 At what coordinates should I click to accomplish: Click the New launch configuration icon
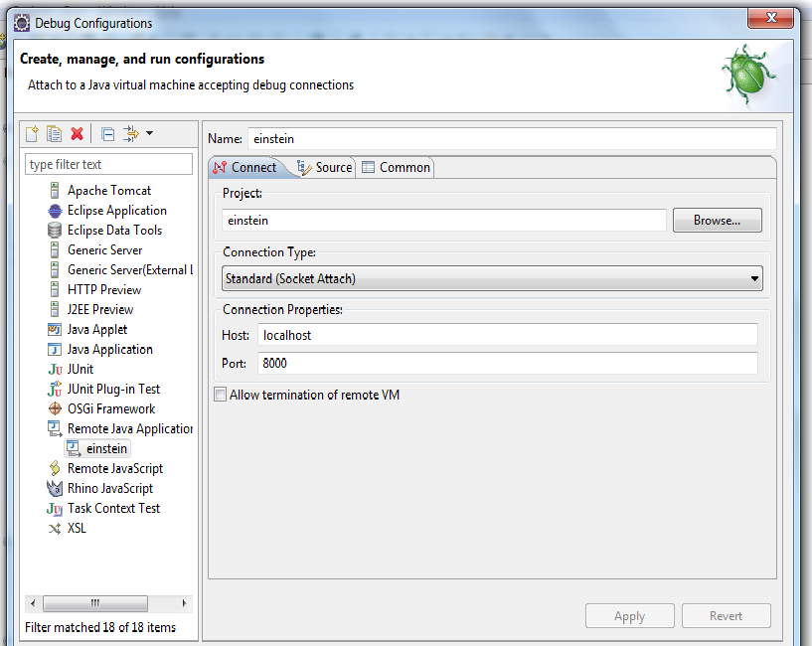click(32, 133)
